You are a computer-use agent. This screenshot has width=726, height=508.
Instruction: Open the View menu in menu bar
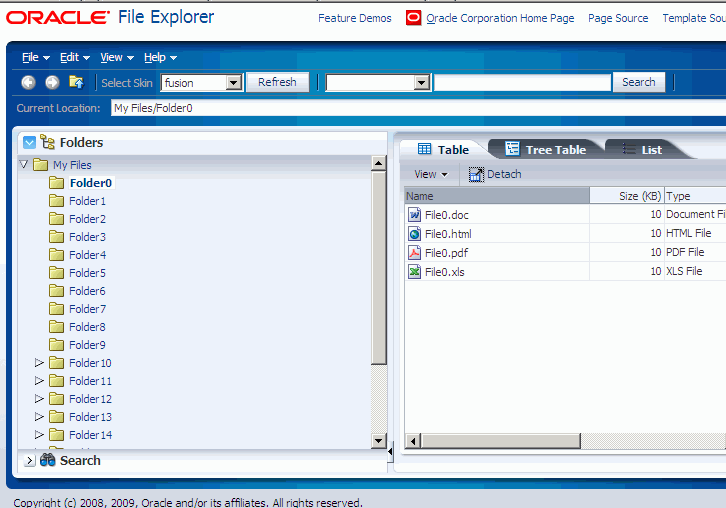[x=117, y=57]
